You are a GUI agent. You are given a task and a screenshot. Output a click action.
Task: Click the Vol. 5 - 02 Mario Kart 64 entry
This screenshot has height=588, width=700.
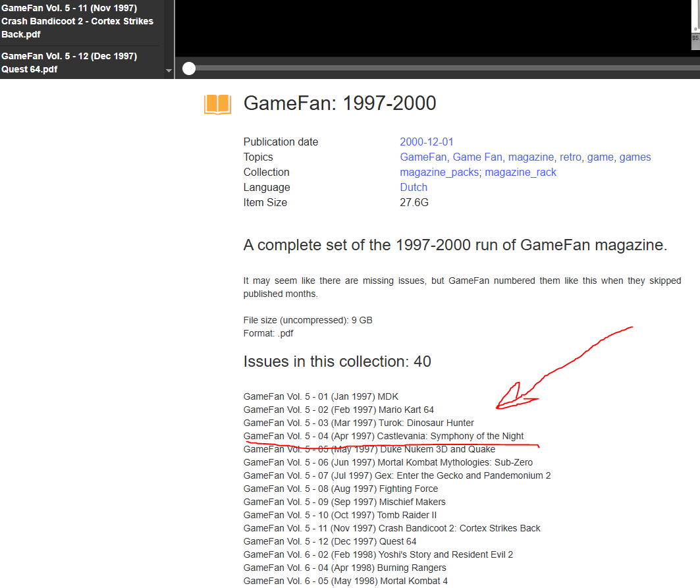[x=338, y=410]
